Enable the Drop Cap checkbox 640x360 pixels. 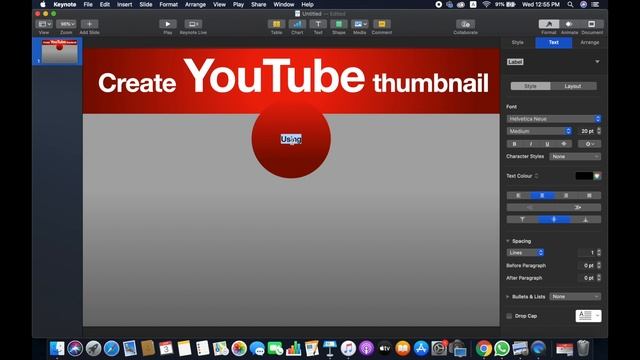[x=509, y=316]
